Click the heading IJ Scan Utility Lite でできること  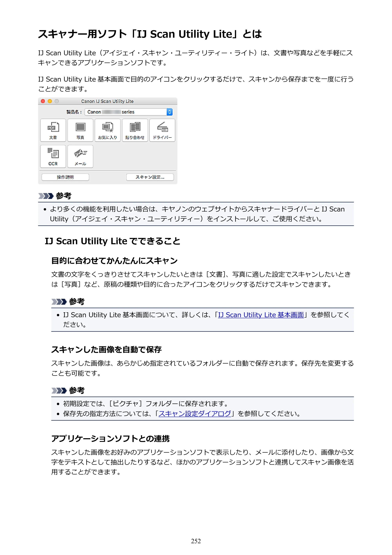[x=113, y=241]
